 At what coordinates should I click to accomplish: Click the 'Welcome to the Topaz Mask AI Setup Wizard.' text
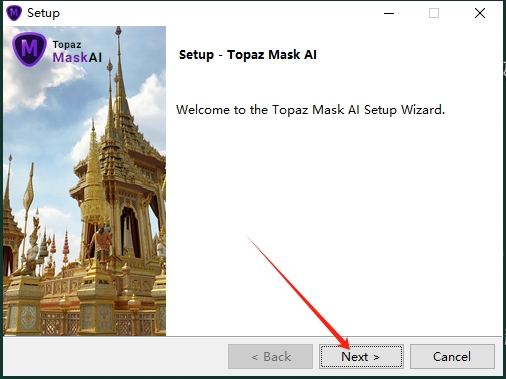point(310,110)
